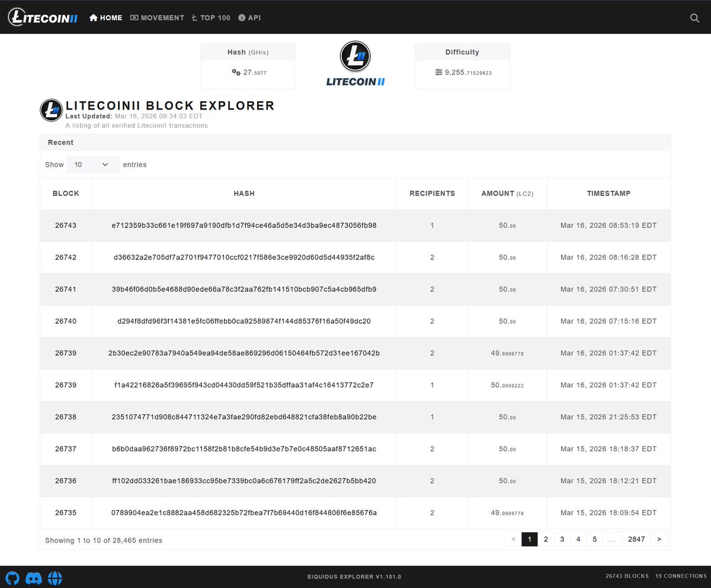Click the Recipients column header

point(433,194)
